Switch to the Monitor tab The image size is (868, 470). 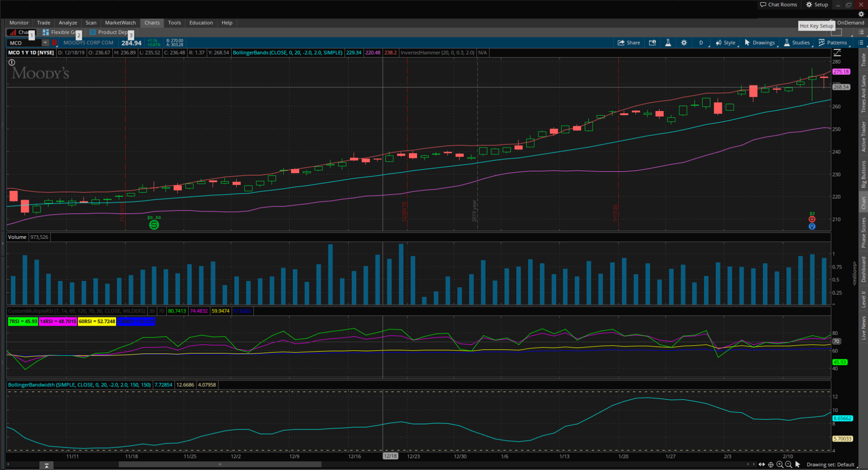tap(19, 22)
